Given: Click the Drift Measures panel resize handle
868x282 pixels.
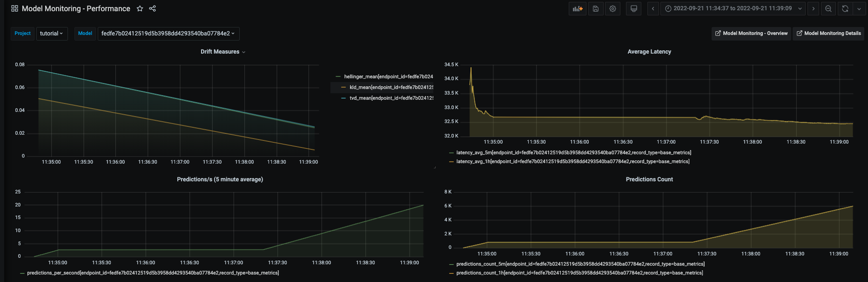Looking at the screenshot, I should point(434,167).
